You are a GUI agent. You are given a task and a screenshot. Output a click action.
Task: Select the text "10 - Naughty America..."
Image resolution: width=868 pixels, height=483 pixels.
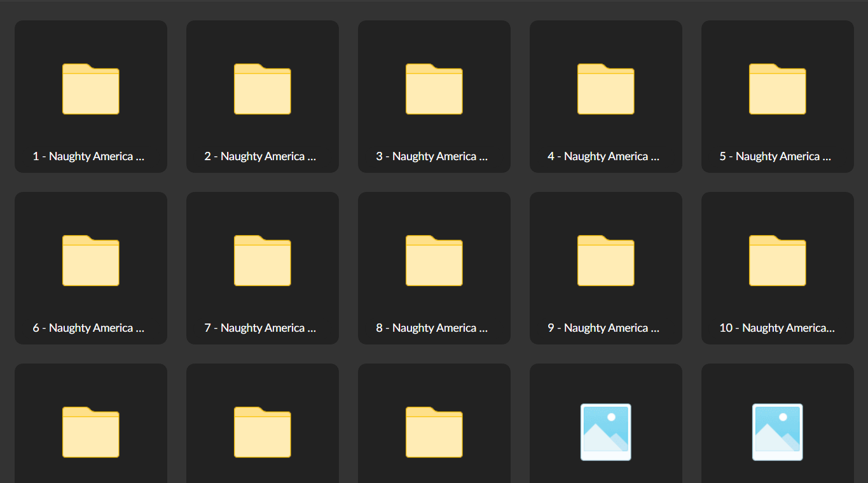click(x=777, y=328)
